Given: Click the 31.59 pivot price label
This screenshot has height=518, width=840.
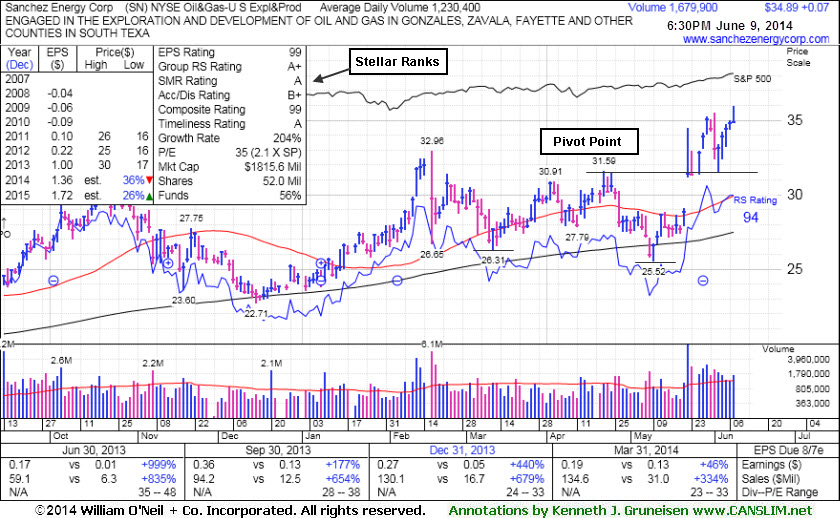Looking at the screenshot, I should click(604, 161).
